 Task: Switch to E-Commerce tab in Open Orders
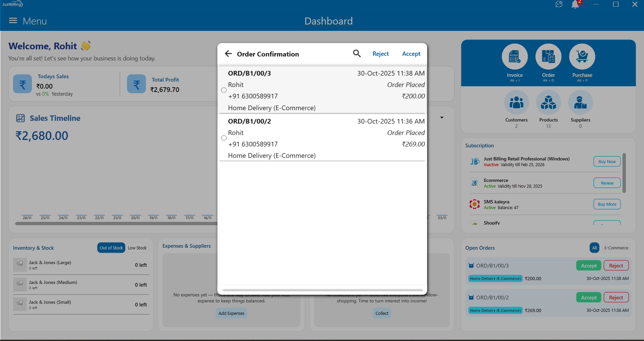pos(616,248)
